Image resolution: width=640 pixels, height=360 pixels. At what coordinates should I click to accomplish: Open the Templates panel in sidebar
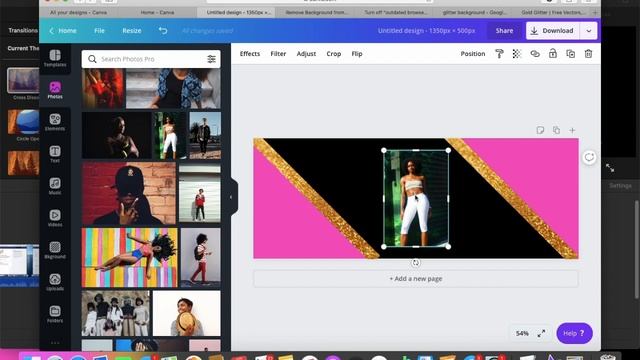click(x=55, y=58)
